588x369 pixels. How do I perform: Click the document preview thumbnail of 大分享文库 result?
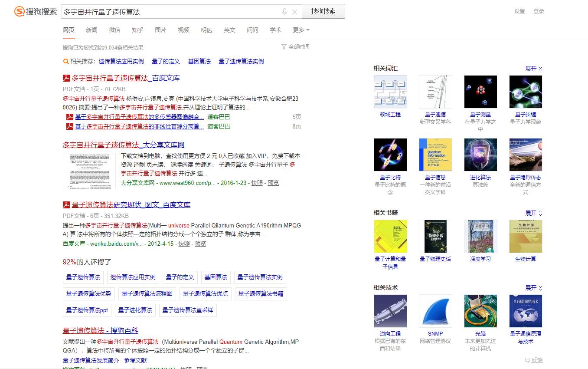pos(89,171)
